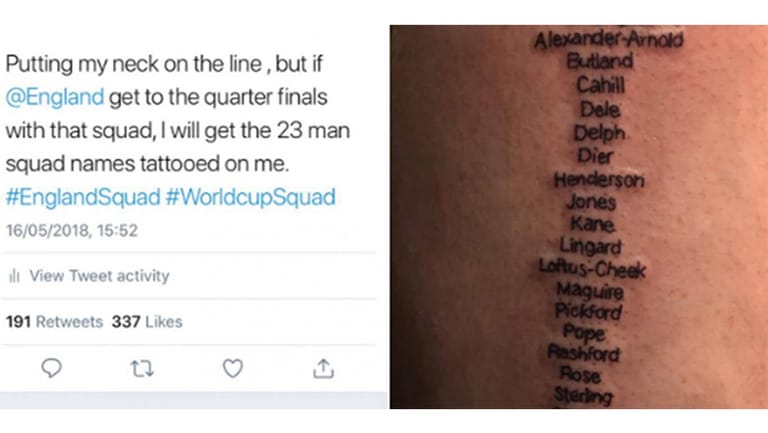Image resolution: width=768 pixels, height=433 pixels.
Task: Open the View Tweet activity text
Action: coord(99,276)
